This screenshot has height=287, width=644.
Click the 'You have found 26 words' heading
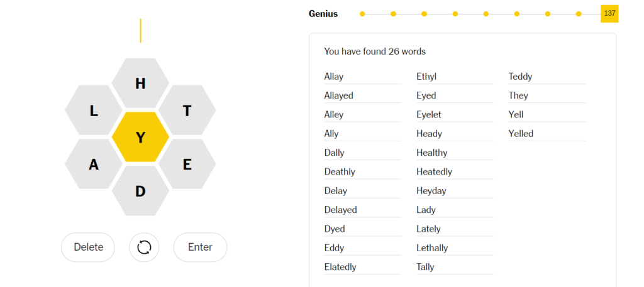pos(375,51)
